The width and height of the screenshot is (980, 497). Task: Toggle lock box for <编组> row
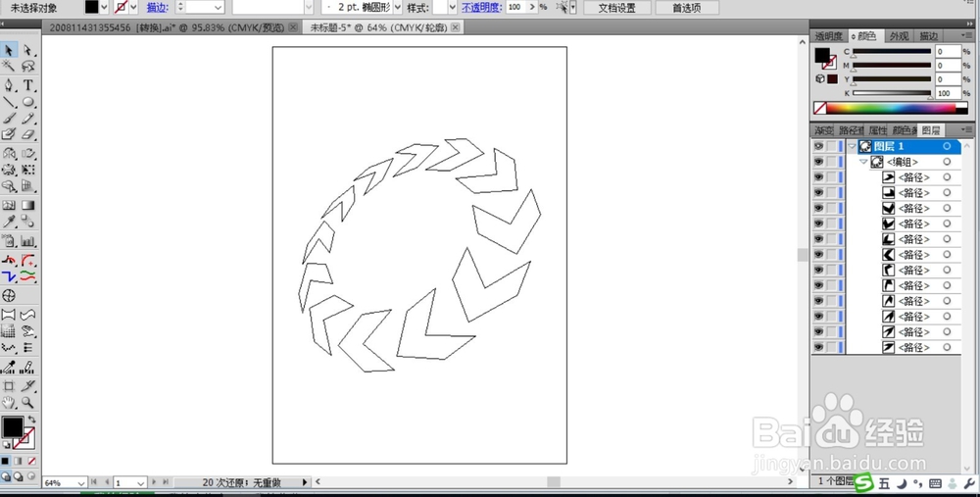point(832,162)
